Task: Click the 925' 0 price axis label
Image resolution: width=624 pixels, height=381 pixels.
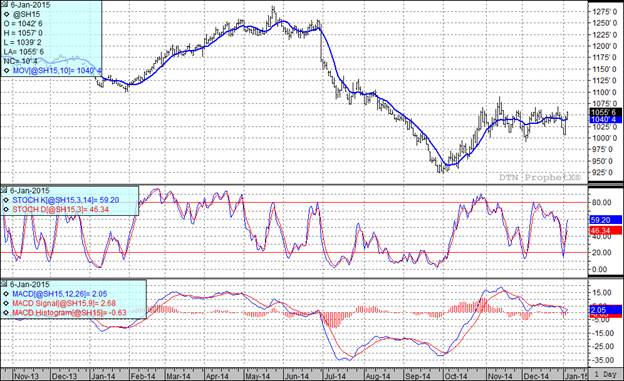Action: click(x=604, y=172)
